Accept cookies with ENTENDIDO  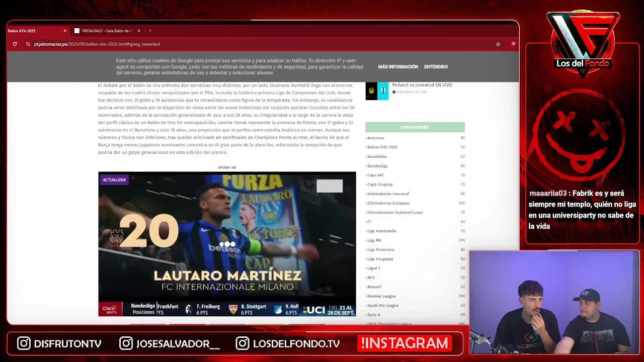coord(436,67)
